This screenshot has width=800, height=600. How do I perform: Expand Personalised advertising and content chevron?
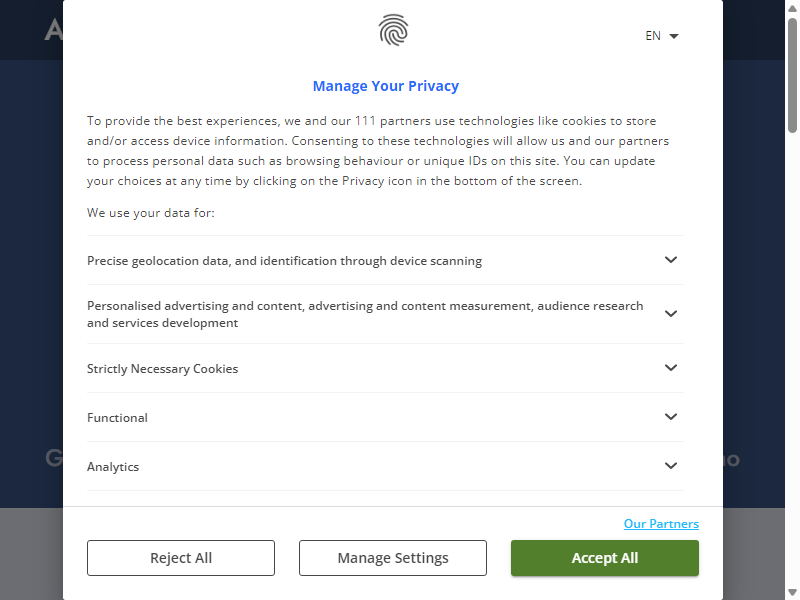click(671, 314)
